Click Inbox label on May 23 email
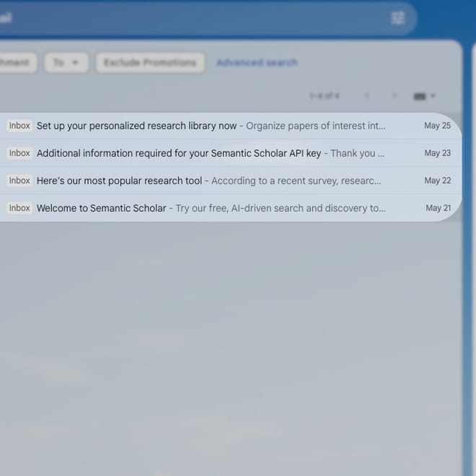 click(x=19, y=153)
